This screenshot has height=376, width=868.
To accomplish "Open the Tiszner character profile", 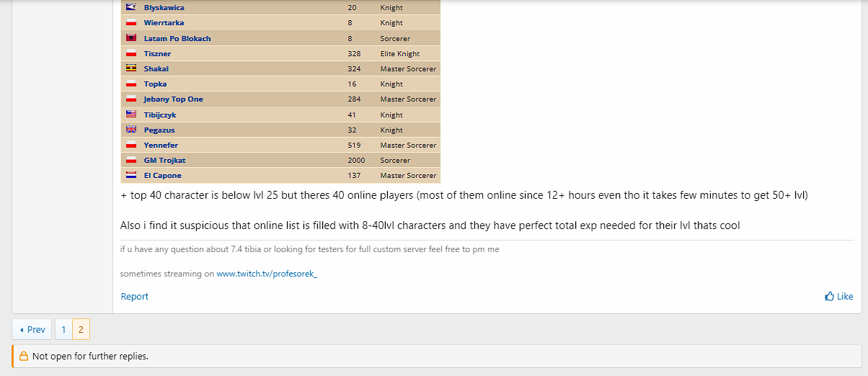I will point(157,53).
